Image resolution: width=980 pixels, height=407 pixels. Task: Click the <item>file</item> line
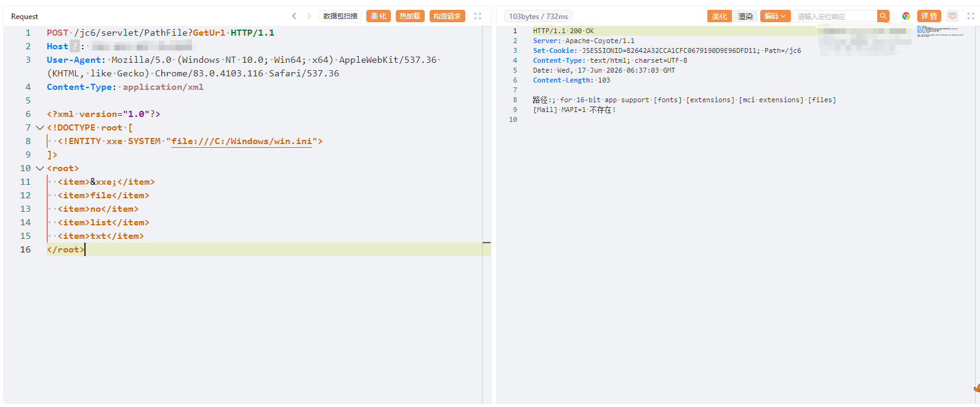click(103, 195)
